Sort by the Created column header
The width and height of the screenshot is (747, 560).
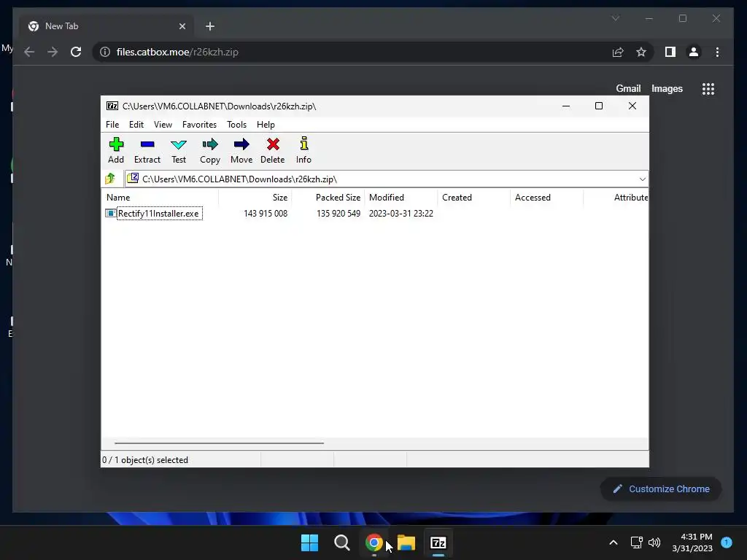click(474, 197)
